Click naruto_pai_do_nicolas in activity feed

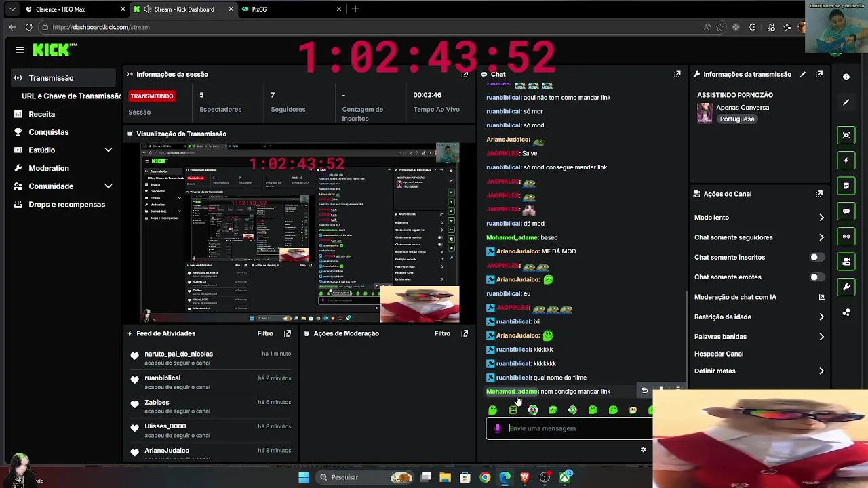coord(178,354)
